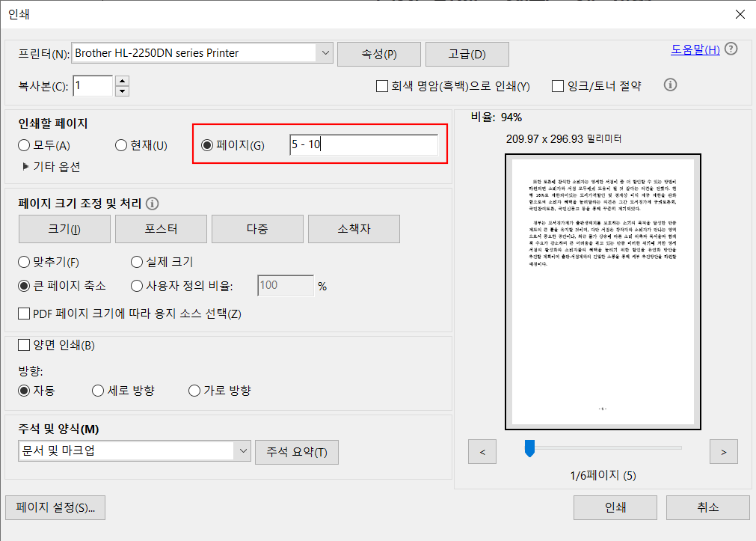This screenshot has width=756, height=541.
Task: Open the 주석 및 양식 dropdown
Action: point(242,452)
